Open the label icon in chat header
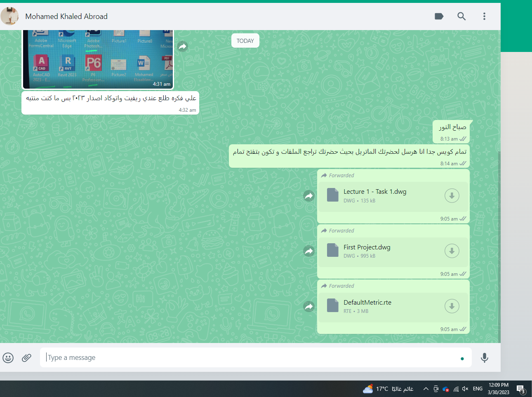Screen dimensions: 532x397 (439, 16)
